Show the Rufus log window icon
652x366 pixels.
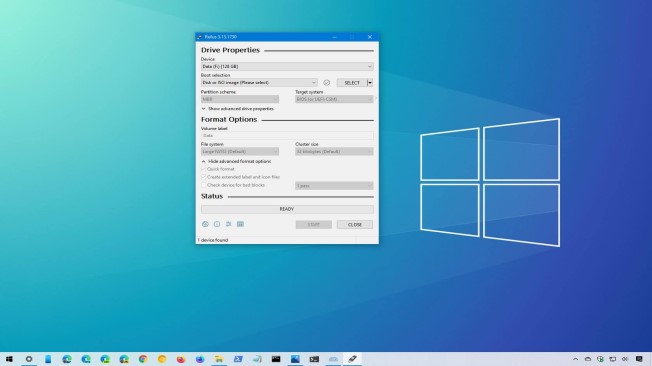(x=240, y=224)
